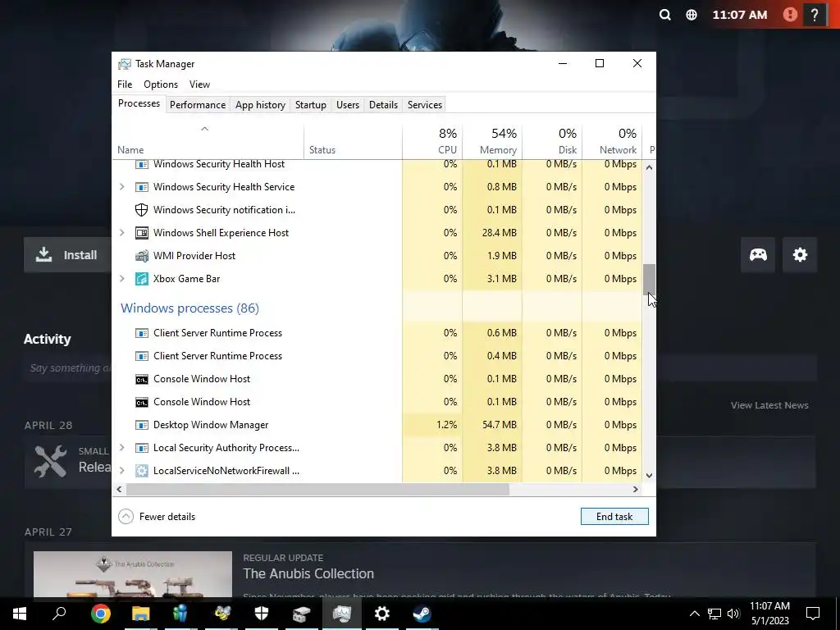Open Windows Security shield in taskbar

262,614
